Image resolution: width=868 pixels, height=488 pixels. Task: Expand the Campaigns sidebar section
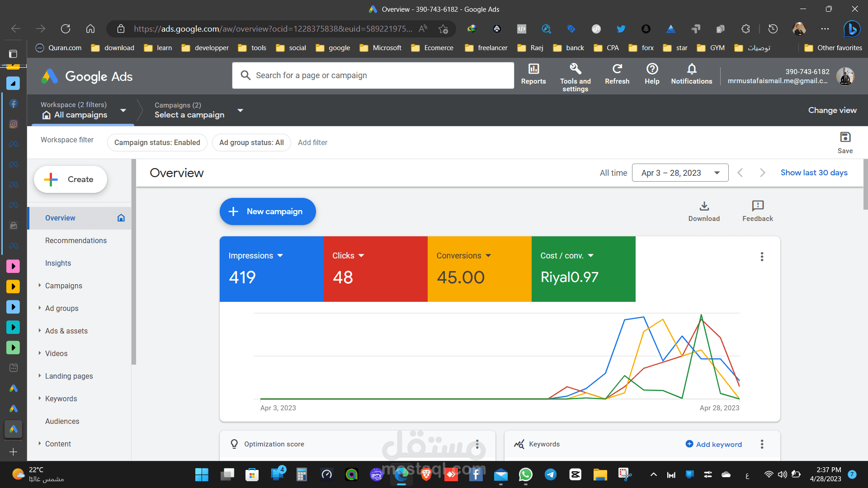click(40, 285)
